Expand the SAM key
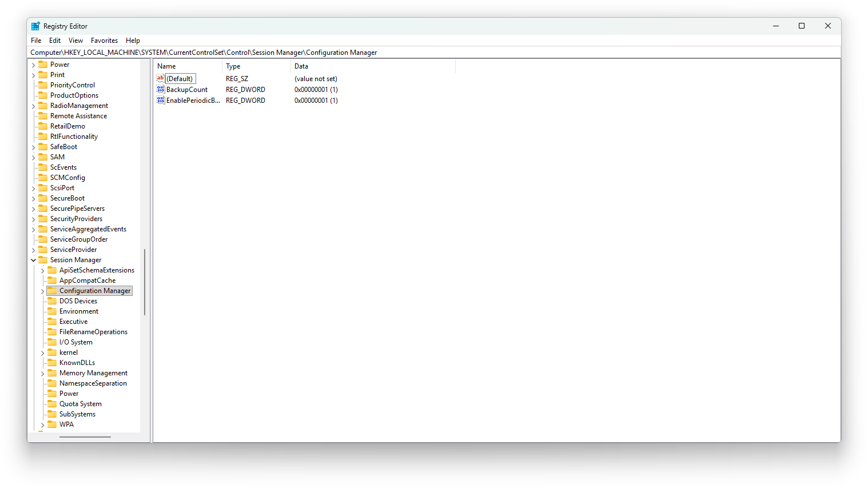Screen dimensions: 868x489 [x=34, y=158]
